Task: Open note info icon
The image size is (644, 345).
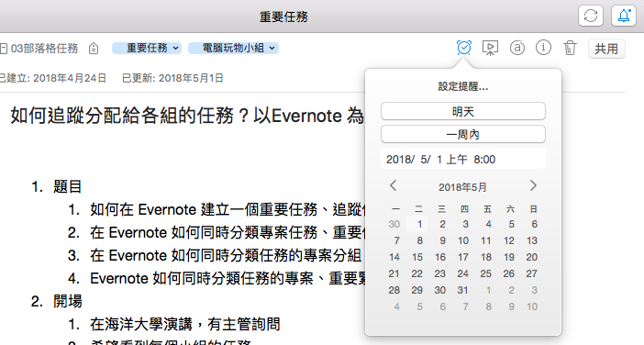Action: [543, 48]
